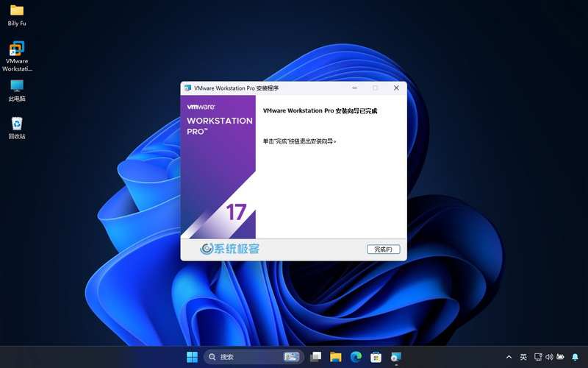This screenshot has width=588, height=368.
Task: Open Task View from the taskbar
Action: [316, 357]
